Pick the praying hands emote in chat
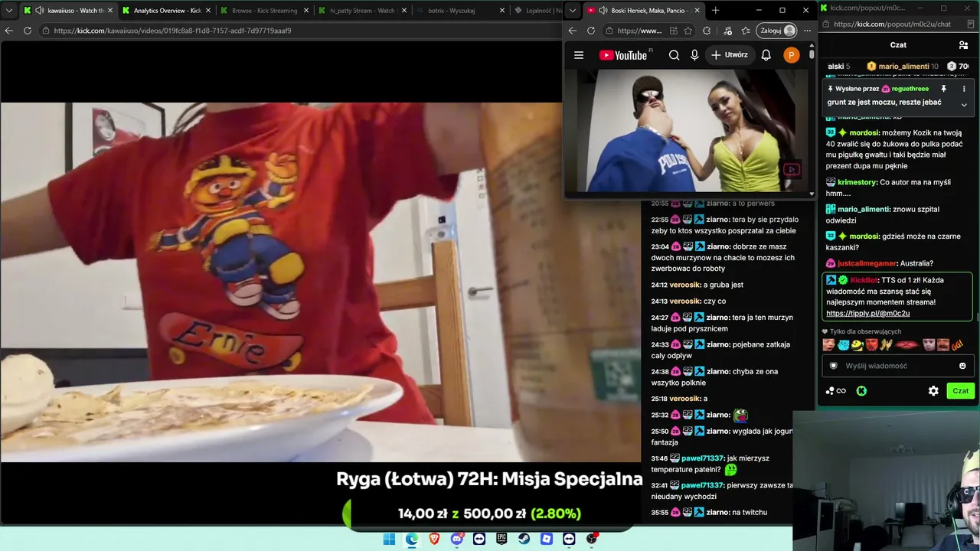Viewport: 980px width, 551px height. click(886, 345)
